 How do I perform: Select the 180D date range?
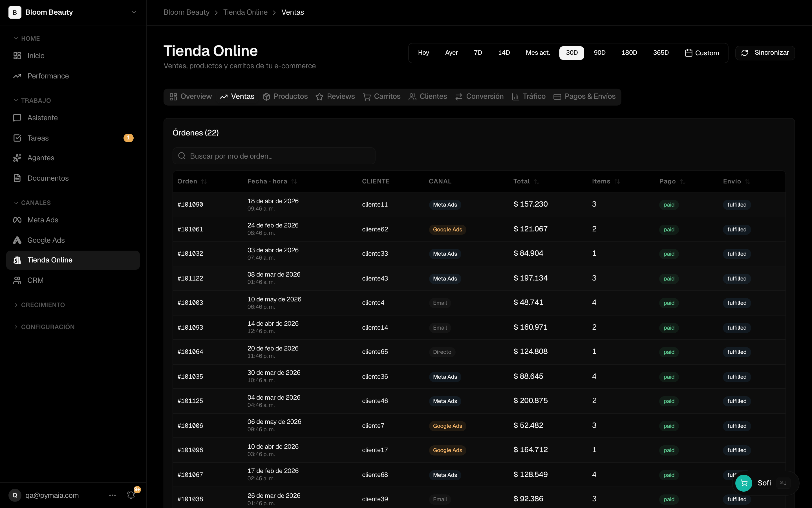pyautogui.click(x=629, y=53)
